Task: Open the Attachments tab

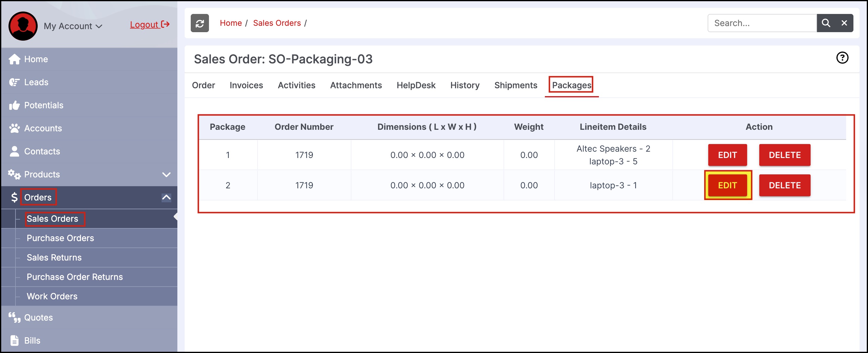Action: click(356, 86)
